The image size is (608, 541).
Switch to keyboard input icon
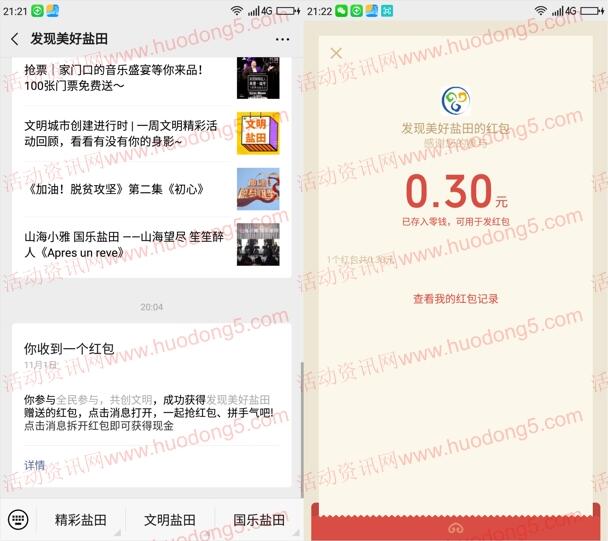tap(18, 519)
